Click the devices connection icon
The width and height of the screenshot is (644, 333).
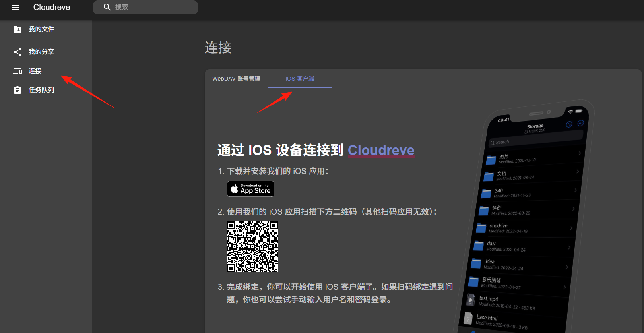(17, 71)
